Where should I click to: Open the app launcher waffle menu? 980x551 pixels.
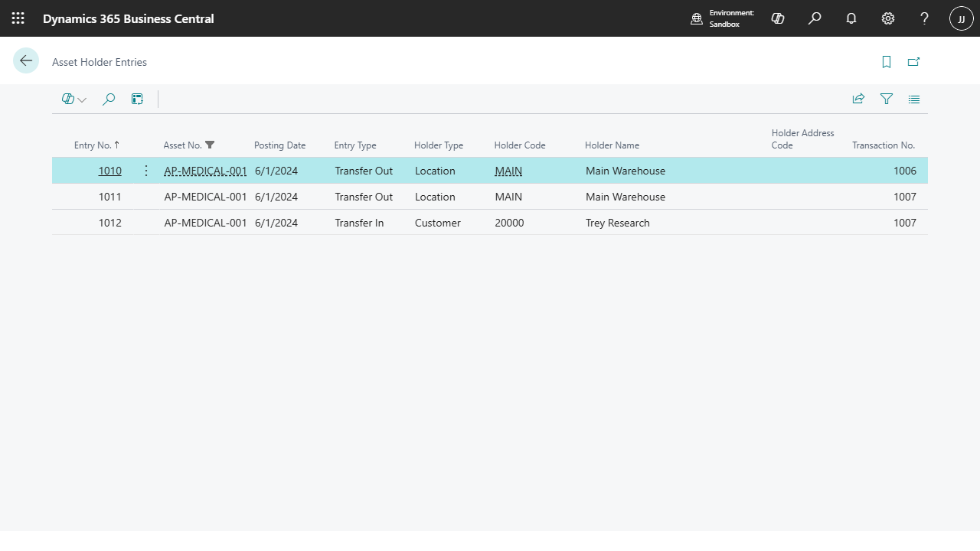(x=18, y=18)
